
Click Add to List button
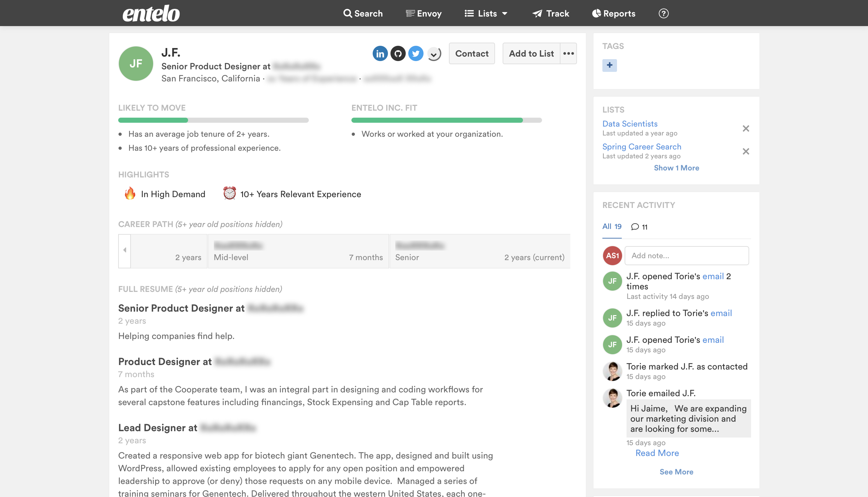tap(531, 54)
